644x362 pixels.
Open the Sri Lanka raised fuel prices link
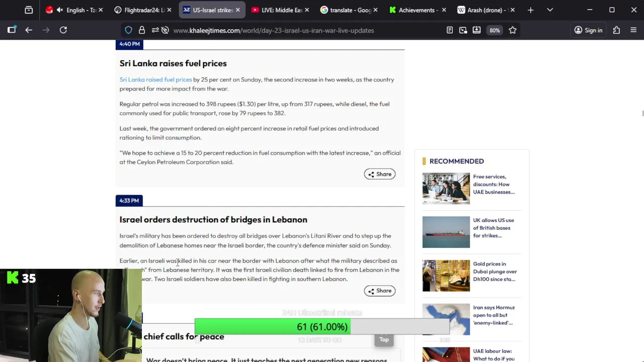[155, 79]
